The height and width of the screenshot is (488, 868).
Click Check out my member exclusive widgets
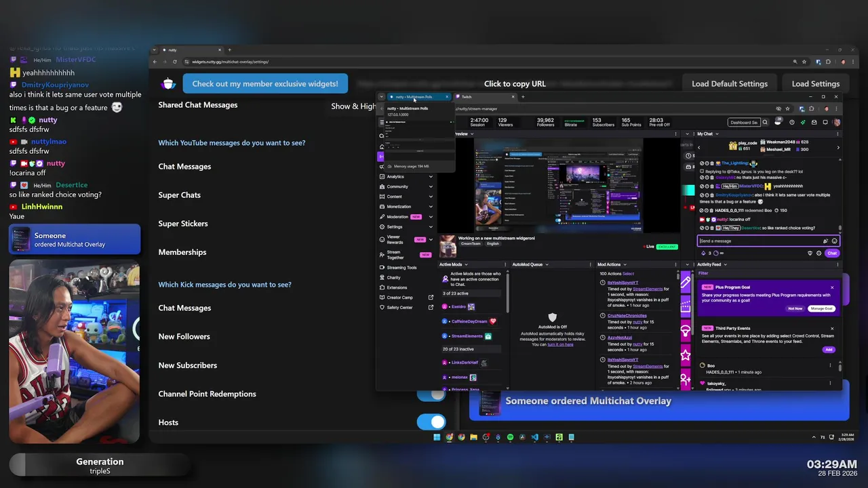pyautogui.click(x=265, y=84)
